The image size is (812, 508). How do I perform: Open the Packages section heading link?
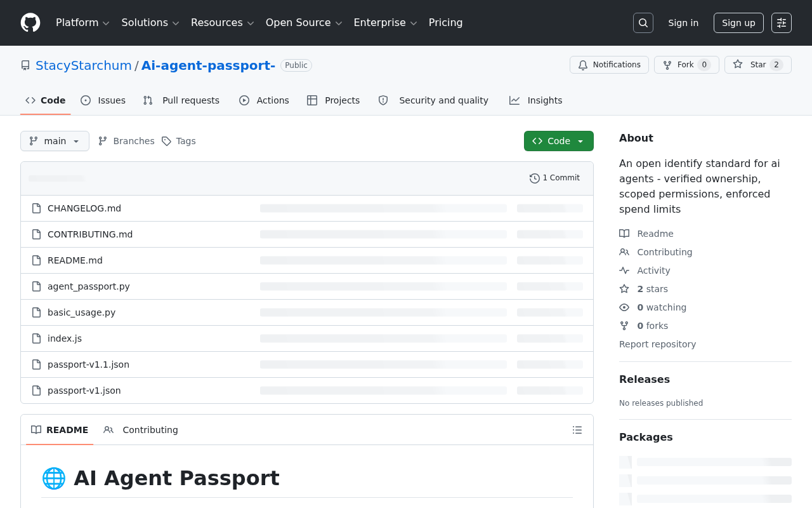click(x=646, y=437)
